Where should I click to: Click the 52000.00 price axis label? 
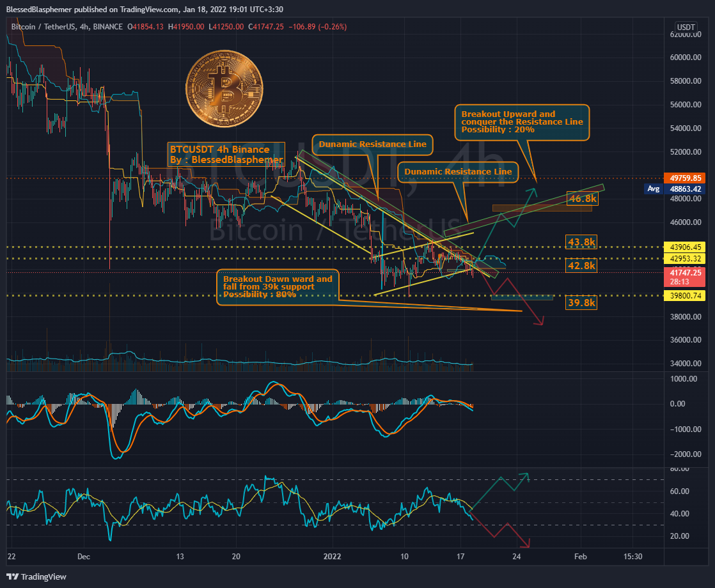pyautogui.click(x=686, y=151)
